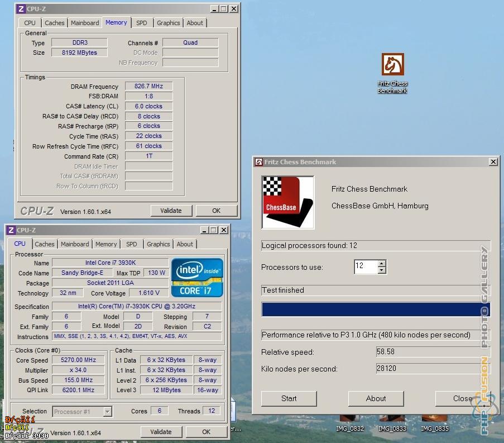Click the memory Size value 8192 MBytes
The width and height of the screenshot is (504, 443).
pyautogui.click(x=80, y=53)
